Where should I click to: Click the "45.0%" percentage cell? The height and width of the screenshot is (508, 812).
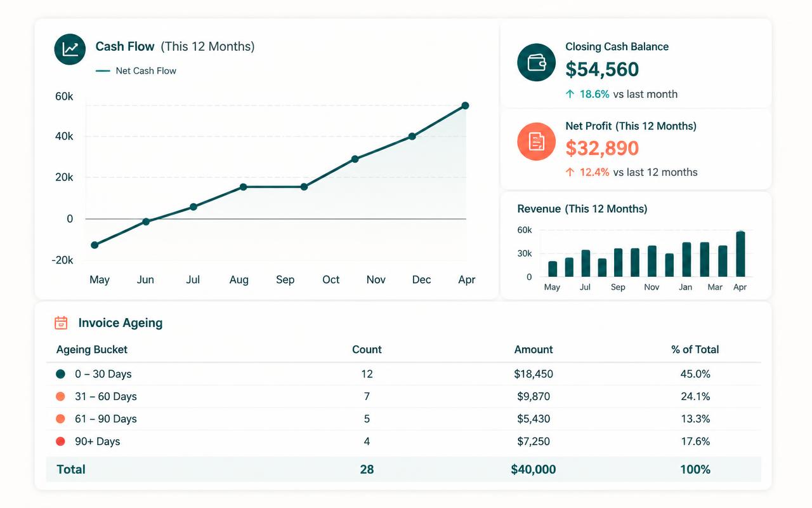pyautogui.click(x=695, y=374)
